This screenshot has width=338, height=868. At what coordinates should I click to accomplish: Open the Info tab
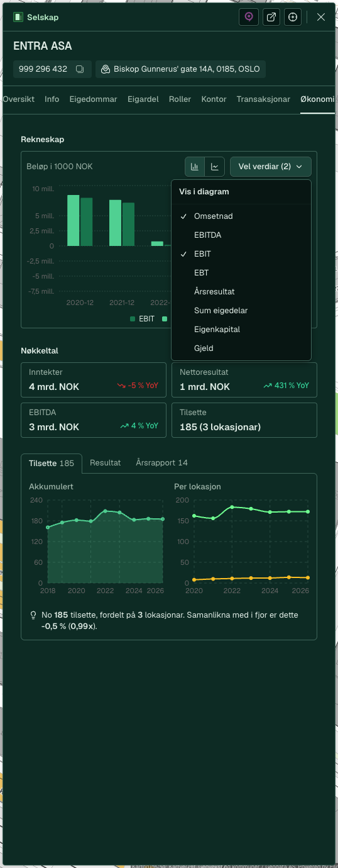click(x=52, y=99)
